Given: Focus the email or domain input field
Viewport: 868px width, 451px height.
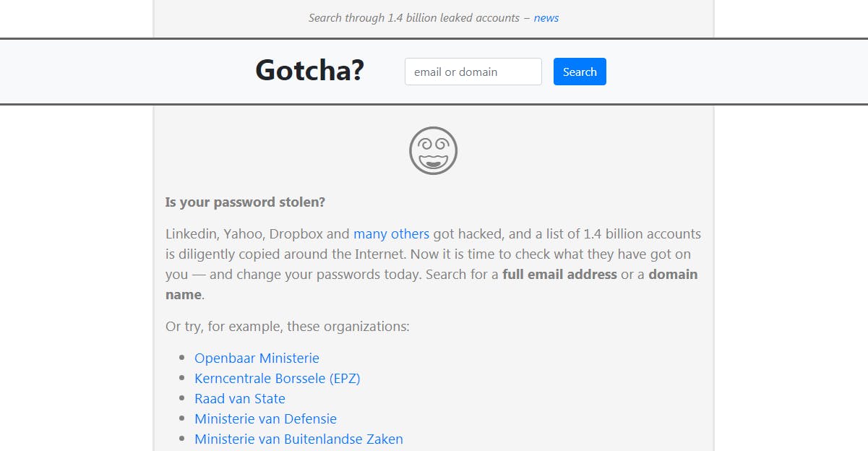Looking at the screenshot, I should tap(473, 72).
